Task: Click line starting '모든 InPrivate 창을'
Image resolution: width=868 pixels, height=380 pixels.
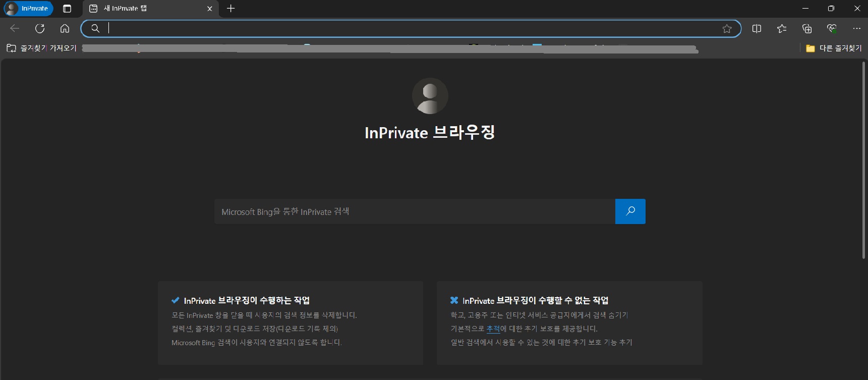Action: [264, 315]
